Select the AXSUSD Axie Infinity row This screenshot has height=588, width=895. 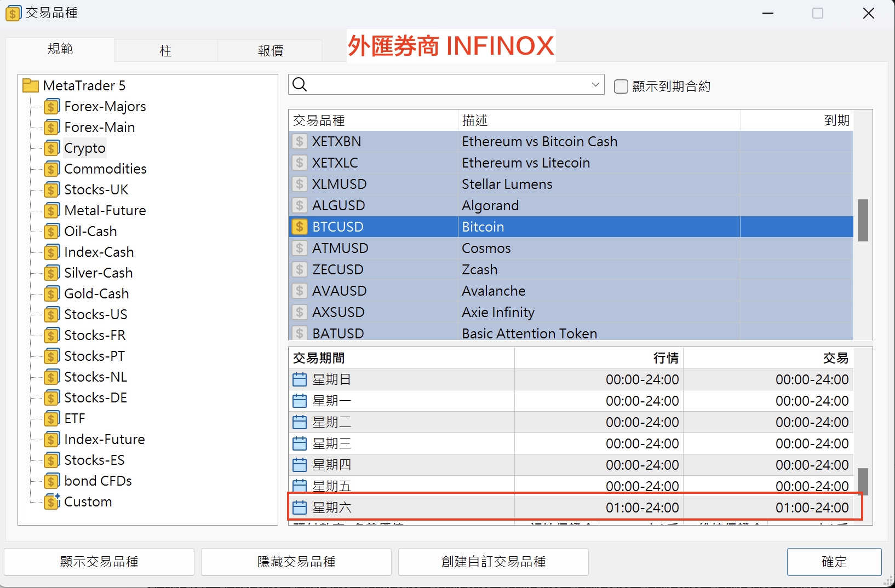tap(571, 313)
